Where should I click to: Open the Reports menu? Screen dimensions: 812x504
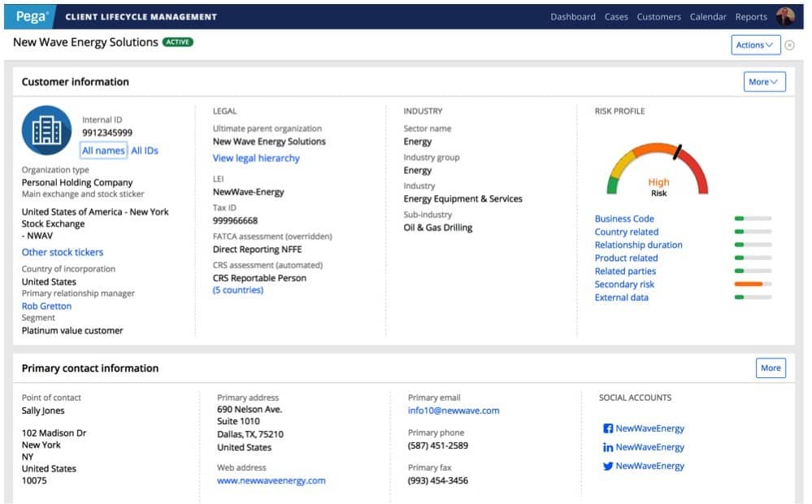click(x=751, y=16)
